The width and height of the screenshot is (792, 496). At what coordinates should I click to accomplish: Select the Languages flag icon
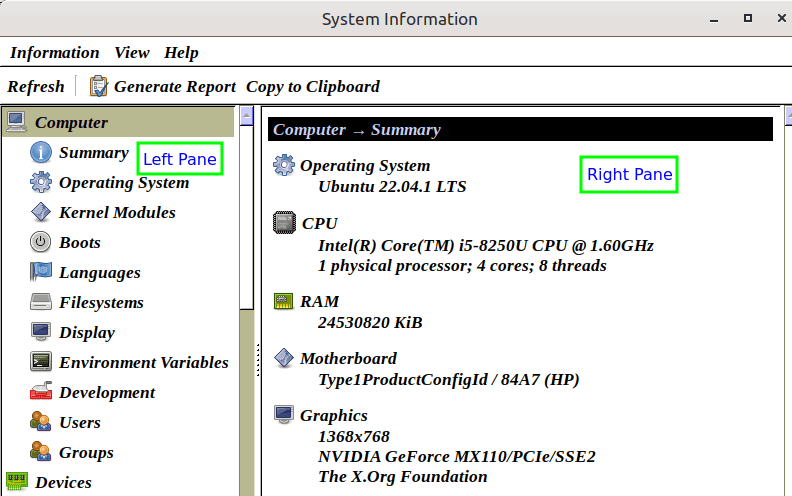click(x=41, y=273)
